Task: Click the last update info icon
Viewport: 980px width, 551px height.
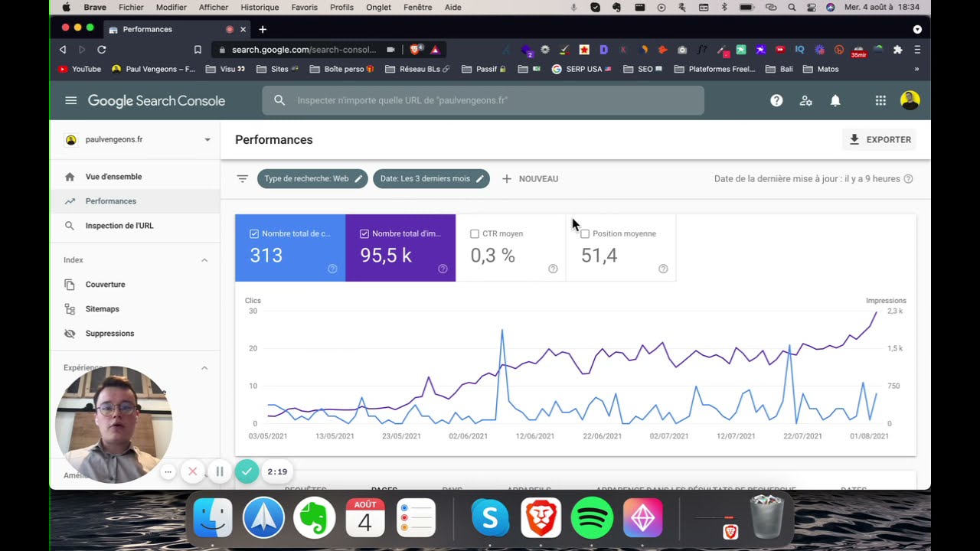Action: point(908,179)
